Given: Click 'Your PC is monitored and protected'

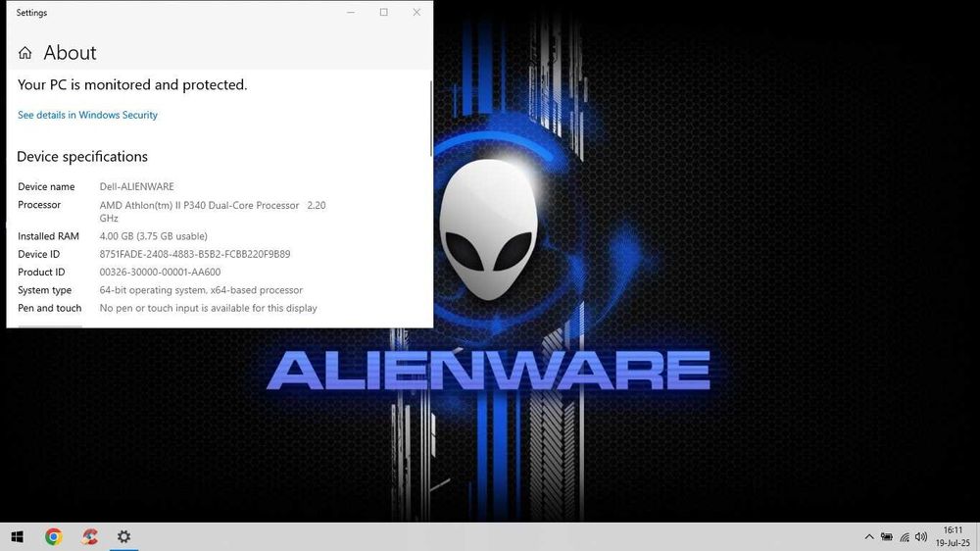Looking at the screenshot, I should 132,84.
